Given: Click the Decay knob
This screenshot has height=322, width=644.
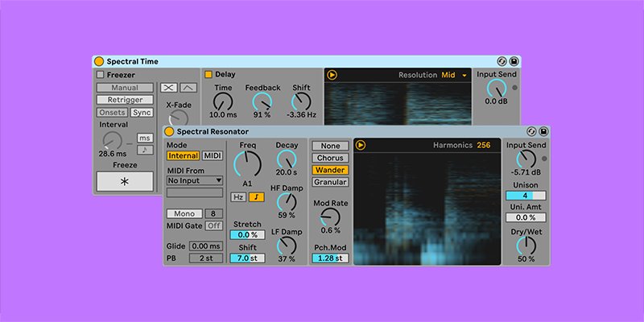Looking at the screenshot, I should pos(287,159).
